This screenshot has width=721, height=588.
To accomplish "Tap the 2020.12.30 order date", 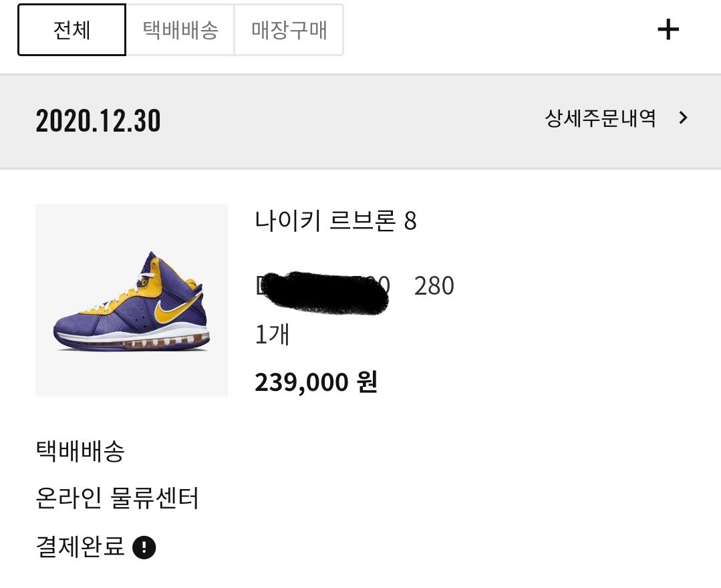I will tap(98, 121).
